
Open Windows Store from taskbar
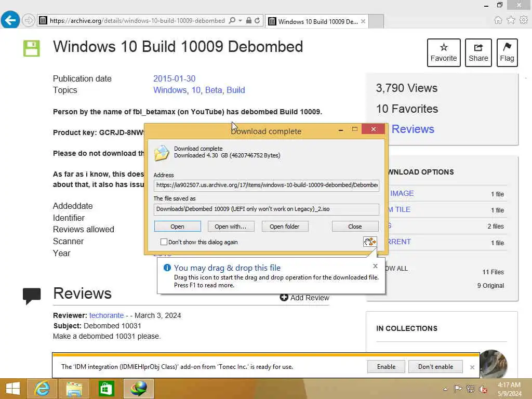[106, 389]
